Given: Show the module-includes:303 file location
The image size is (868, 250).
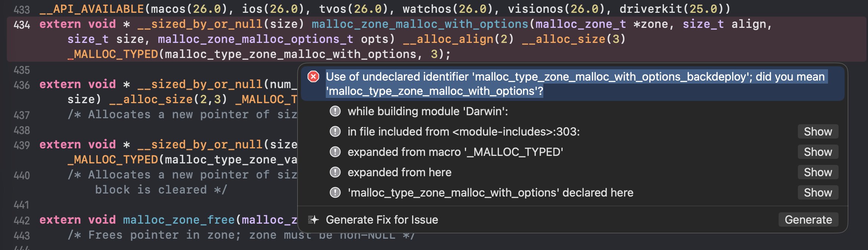Looking at the screenshot, I should pos(817,132).
